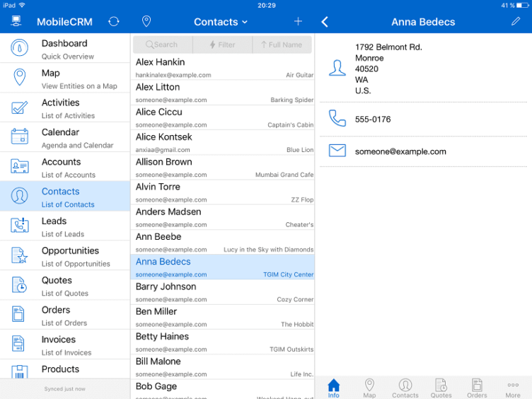Open Dashboard in the sidebar
Screen dimensions: 532x399
(65, 49)
